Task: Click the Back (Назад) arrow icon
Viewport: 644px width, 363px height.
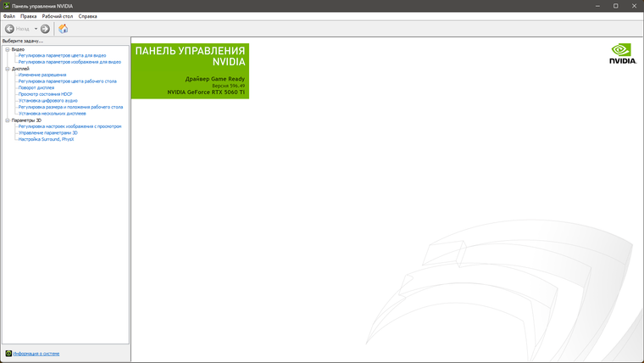Action: click(x=9, y=29)
